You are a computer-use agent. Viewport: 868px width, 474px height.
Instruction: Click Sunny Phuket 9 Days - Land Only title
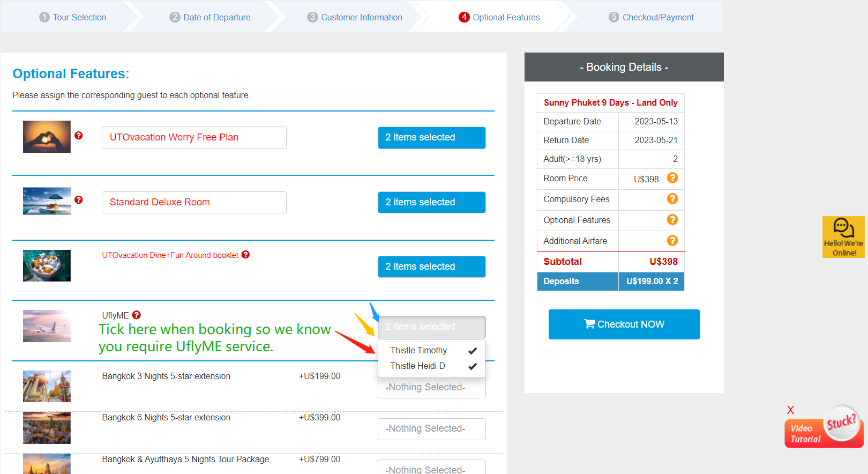coord(611,102)
